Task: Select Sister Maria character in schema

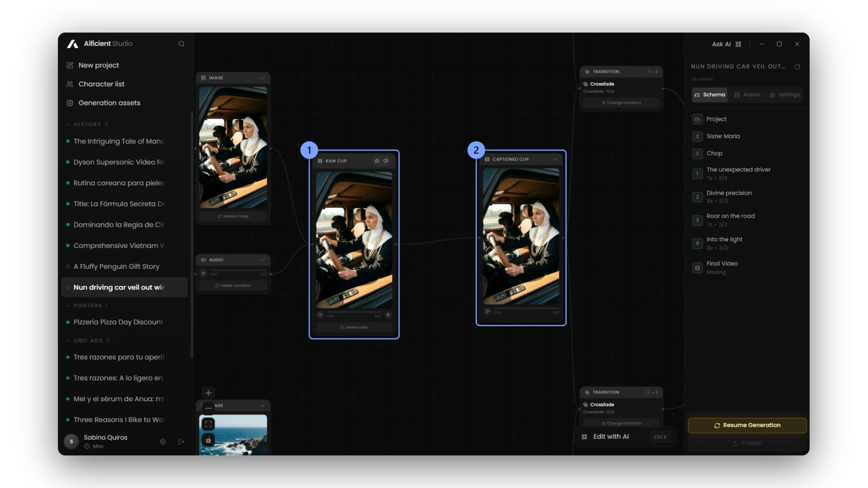Action: click(747, 136)
